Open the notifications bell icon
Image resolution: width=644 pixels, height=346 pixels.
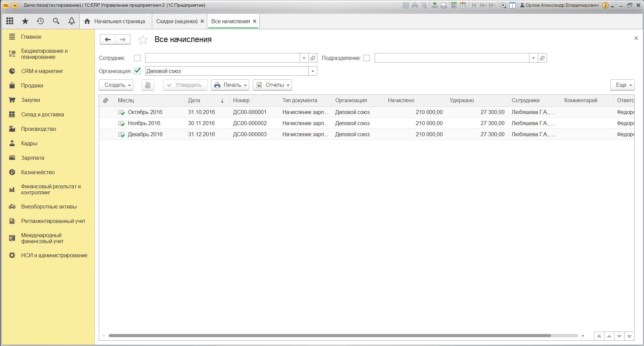[x=72, y=21]
